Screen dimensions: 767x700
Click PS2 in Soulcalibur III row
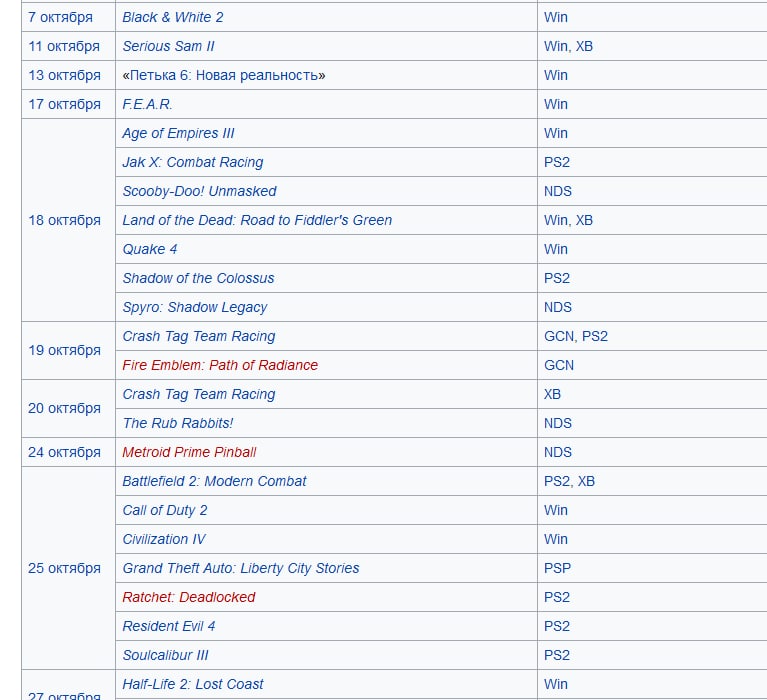(557, 655)
